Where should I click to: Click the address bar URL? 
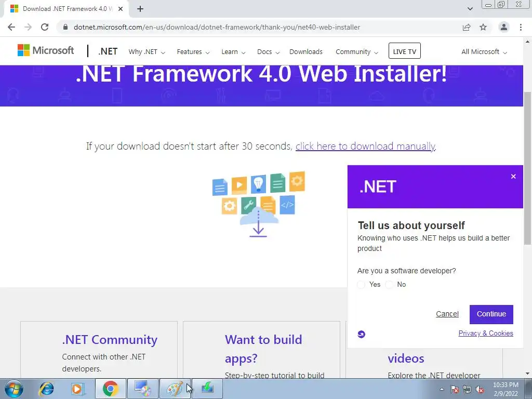(217, 27)
